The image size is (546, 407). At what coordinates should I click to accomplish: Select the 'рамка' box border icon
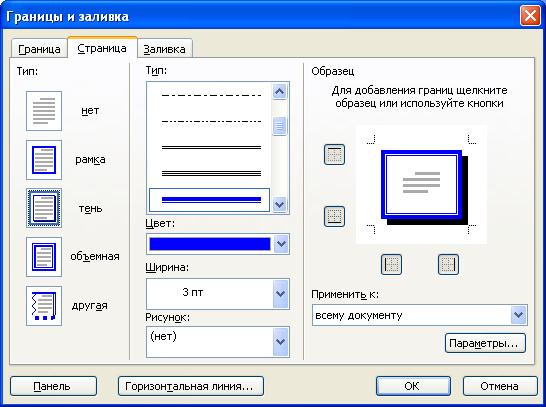click(x=44, y=160)
